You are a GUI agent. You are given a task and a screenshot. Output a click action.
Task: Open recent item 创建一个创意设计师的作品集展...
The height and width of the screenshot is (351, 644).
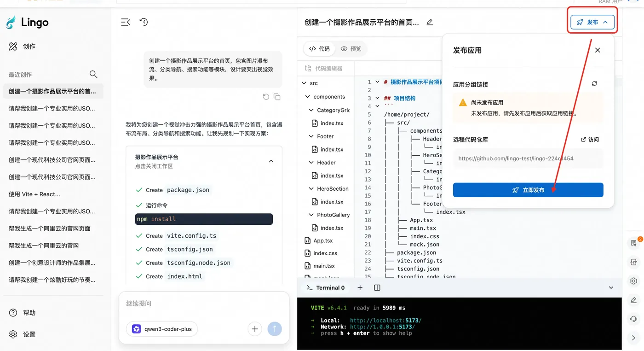click(53, 263)
